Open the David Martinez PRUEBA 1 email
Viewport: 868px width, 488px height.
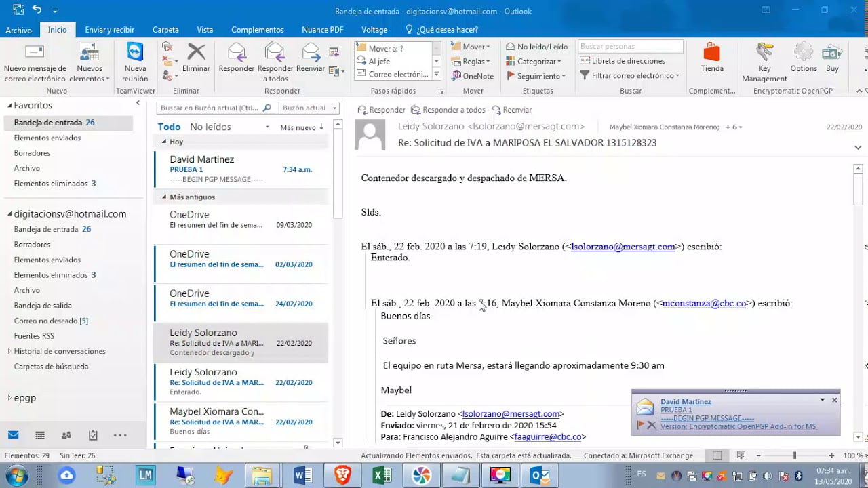coord(241,169)
